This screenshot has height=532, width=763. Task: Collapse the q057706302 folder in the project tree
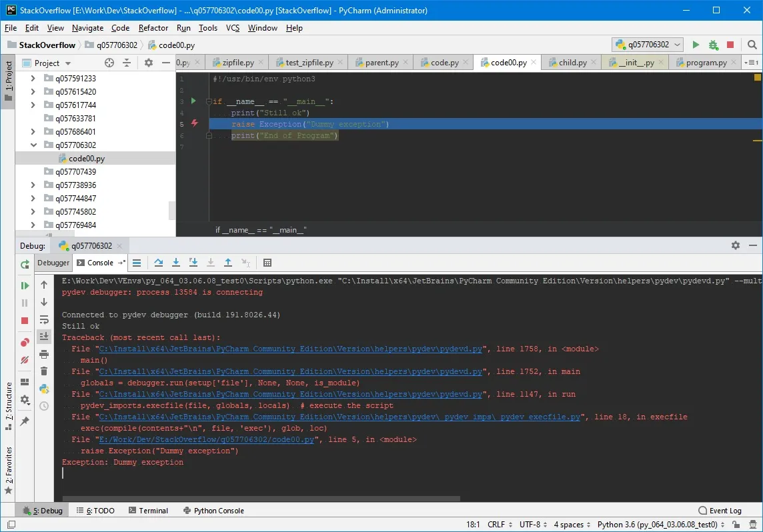click(x=33, y=145)
